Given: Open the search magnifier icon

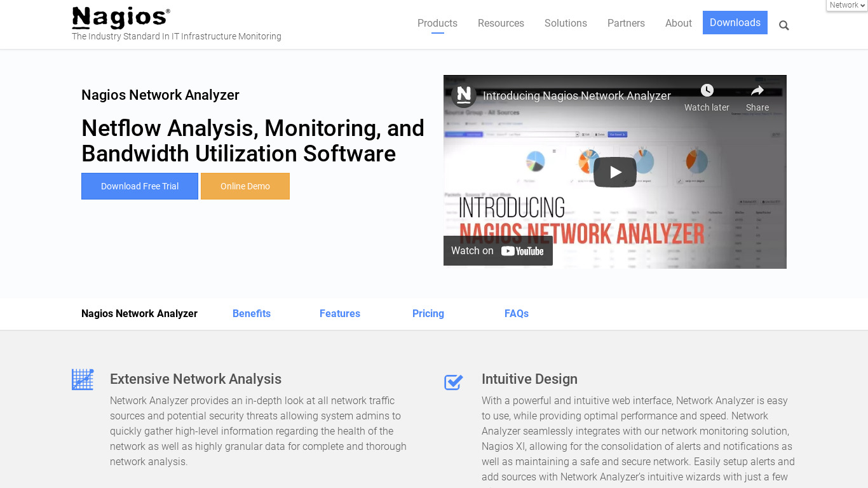Looking at the screenshot, I should tap(783, 25).
